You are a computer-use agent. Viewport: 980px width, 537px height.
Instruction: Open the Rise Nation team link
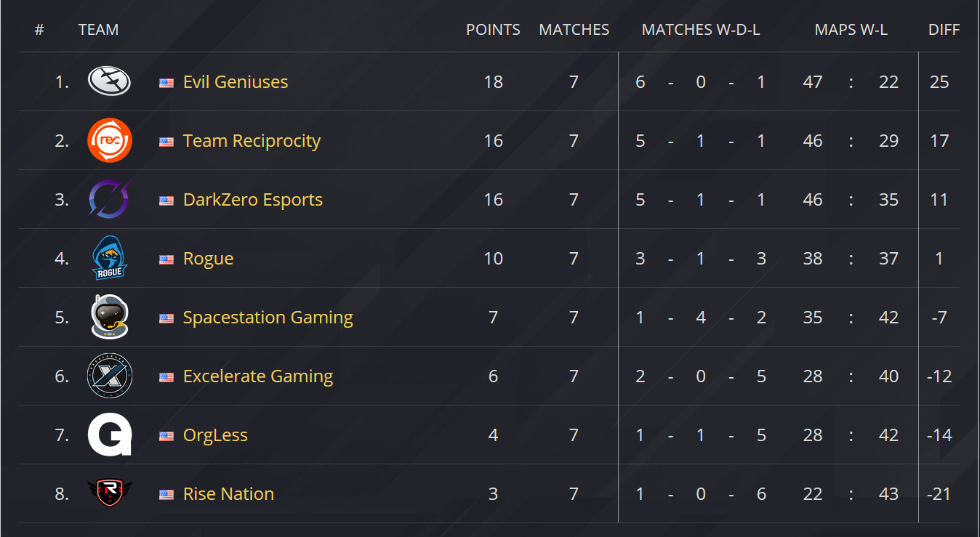click(228, 494)
